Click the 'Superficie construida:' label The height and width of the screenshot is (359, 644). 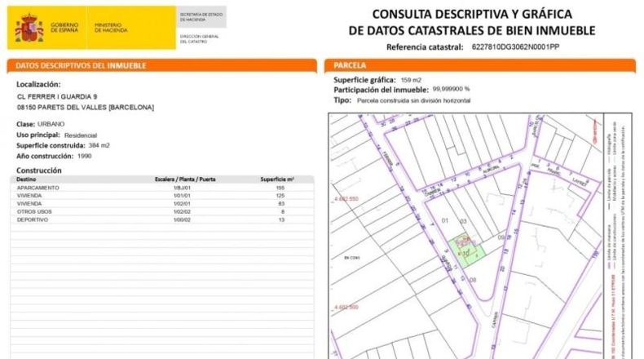[x=51, y=145]
